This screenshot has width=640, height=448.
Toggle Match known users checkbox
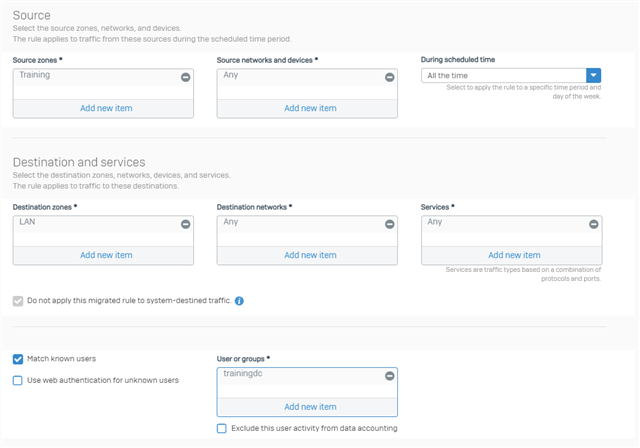[18, 359]
